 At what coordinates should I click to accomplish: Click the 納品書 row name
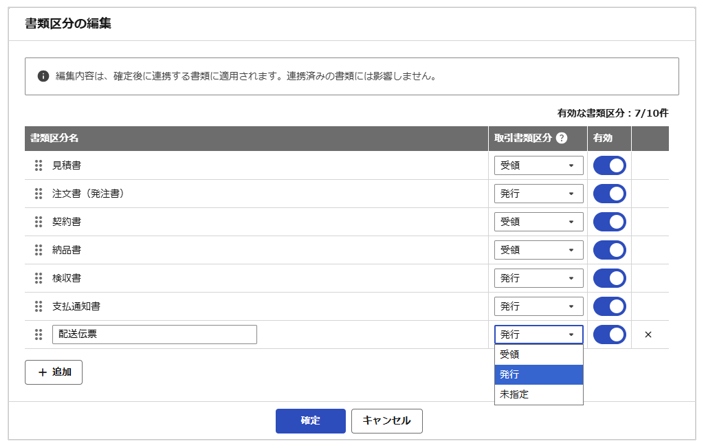coord(66,250)
